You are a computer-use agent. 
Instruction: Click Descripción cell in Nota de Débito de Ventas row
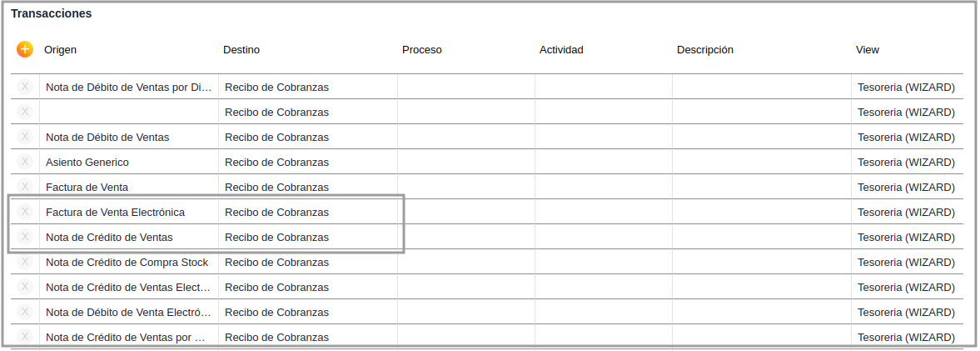coord(761,137)
